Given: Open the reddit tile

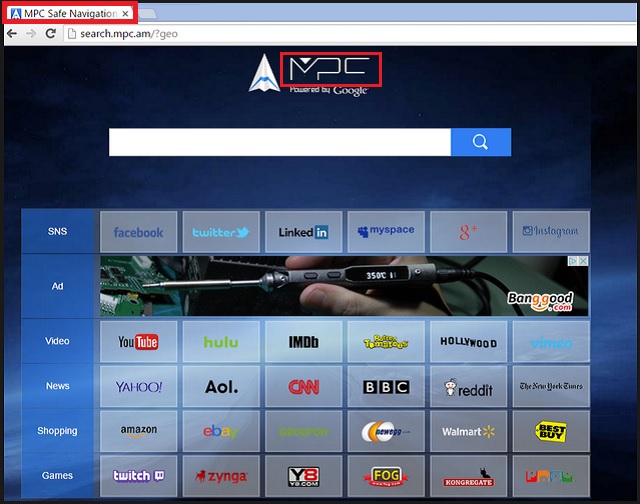Looking at the screenshot, I should click(x=469, y=386).
